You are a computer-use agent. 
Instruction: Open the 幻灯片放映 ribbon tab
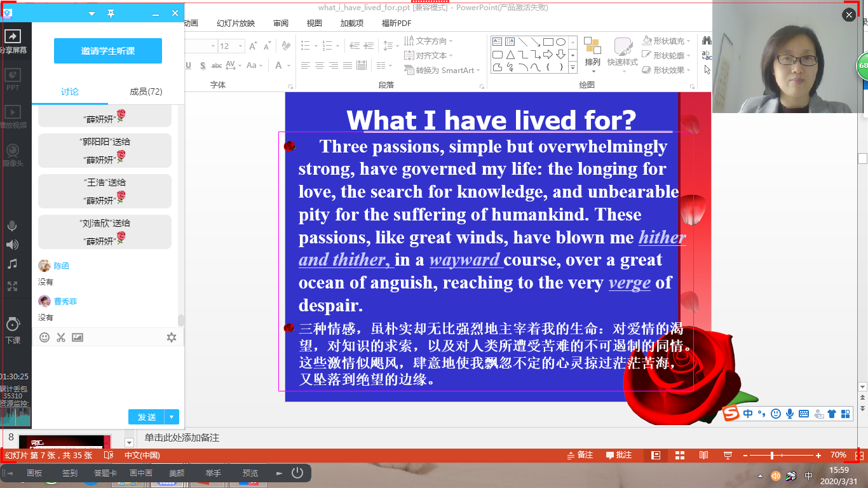click(x=236, y=24)
